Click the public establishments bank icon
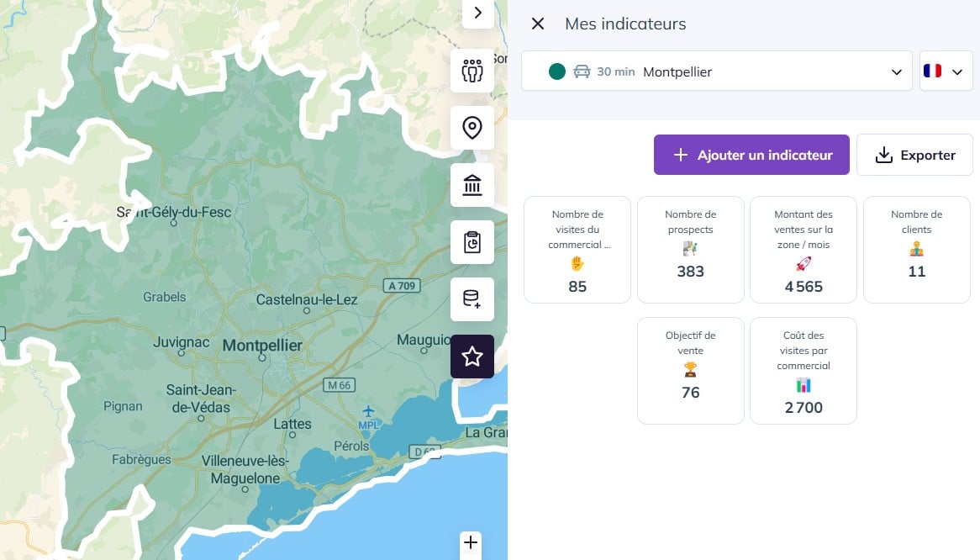Viewport: 980px width, 560px height. (x=472, y=184)
